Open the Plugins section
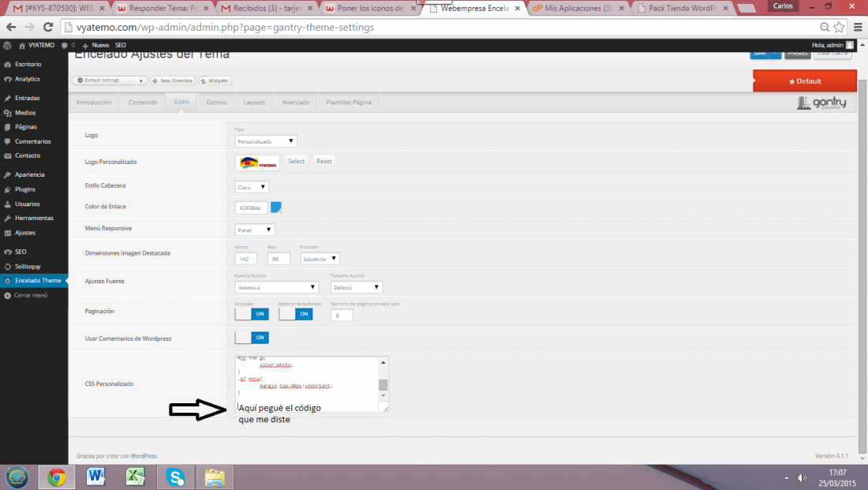This screenshot has width=868, height=490. tap(25, 189)
